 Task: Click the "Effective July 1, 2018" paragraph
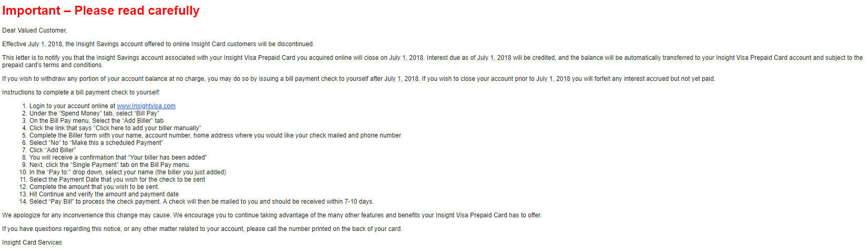pos(158,44)
